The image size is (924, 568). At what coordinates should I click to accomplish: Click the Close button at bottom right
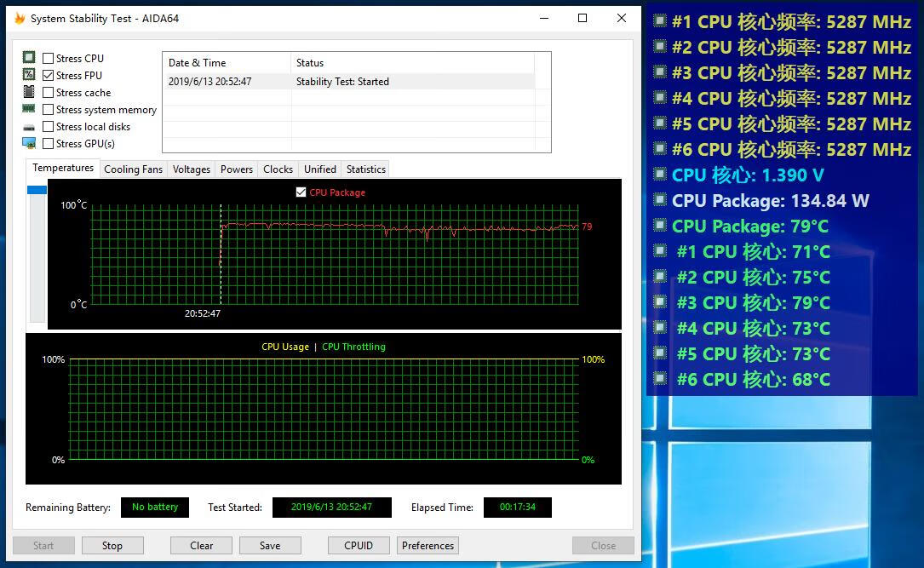[604, 546]
